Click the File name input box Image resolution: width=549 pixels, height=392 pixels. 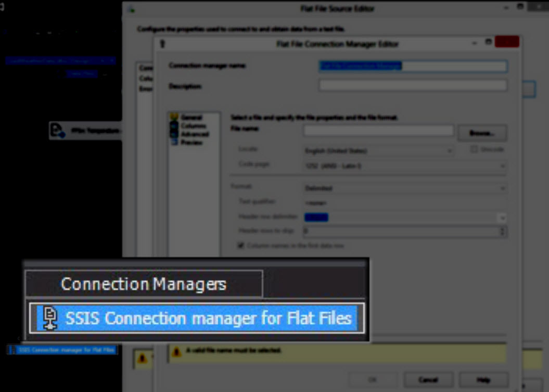[x=378, y=130]
